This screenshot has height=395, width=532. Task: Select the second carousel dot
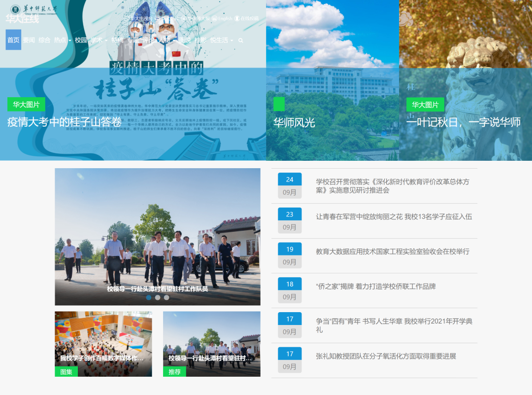158,297
